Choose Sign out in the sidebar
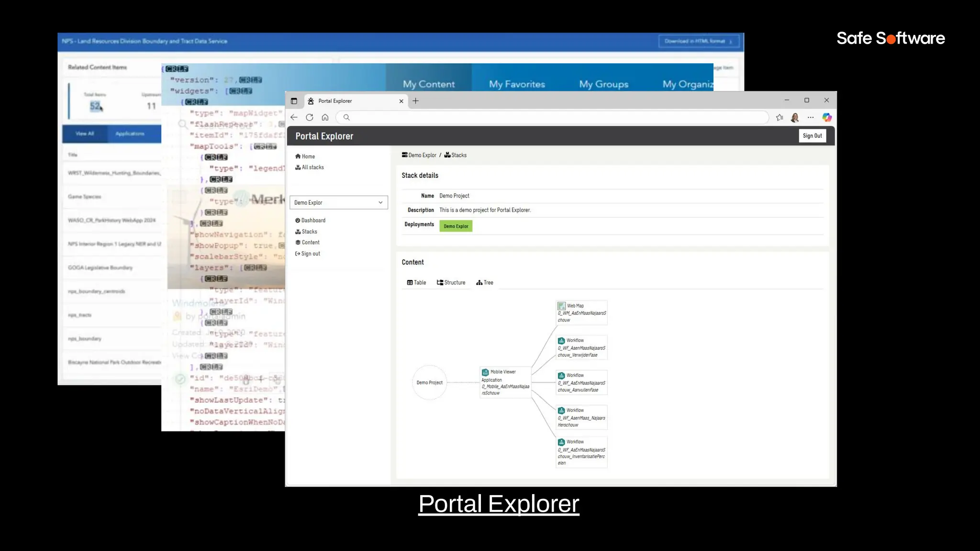Image resolution: width=980 pixels, height=551 pixels. tap(307, 253)
